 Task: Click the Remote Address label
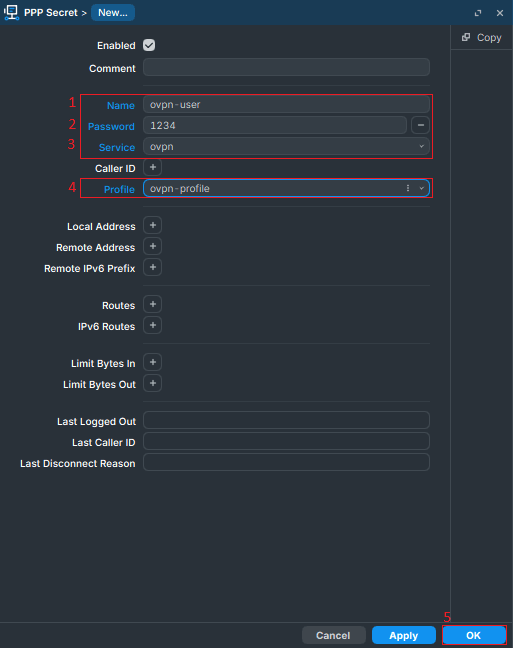(95, 248)
